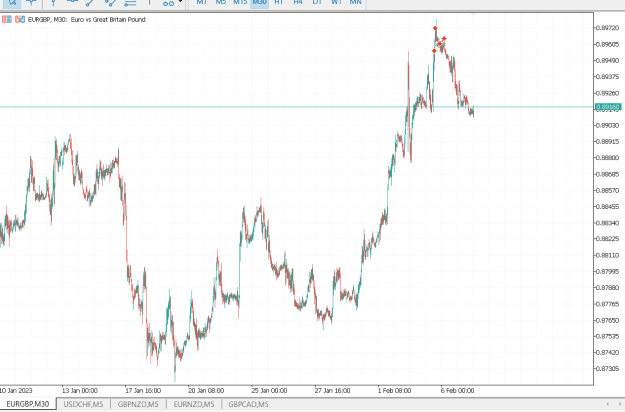The image size is (625, 412).
Task: Click the 1 Feb 08:00 time label
Action: (395, 390)
